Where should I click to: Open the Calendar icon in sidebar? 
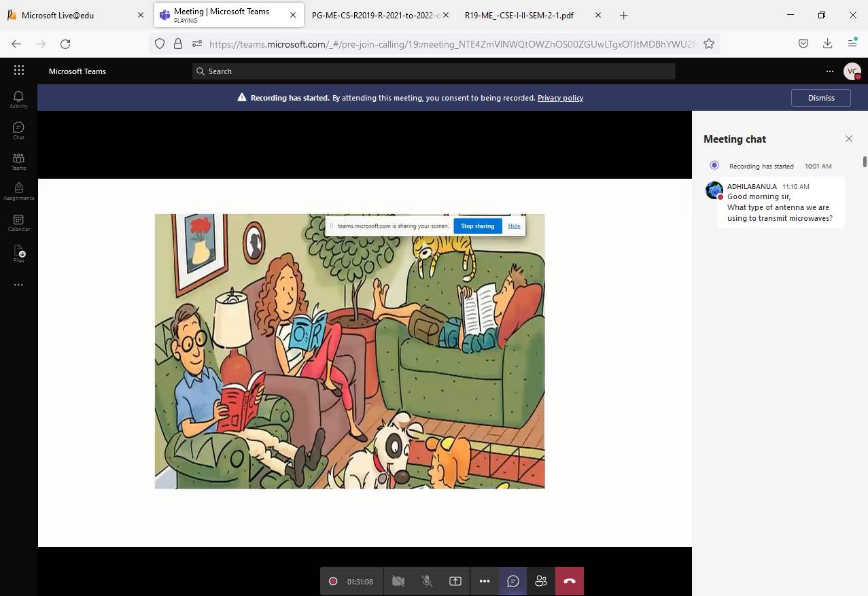tap(18, 222)
